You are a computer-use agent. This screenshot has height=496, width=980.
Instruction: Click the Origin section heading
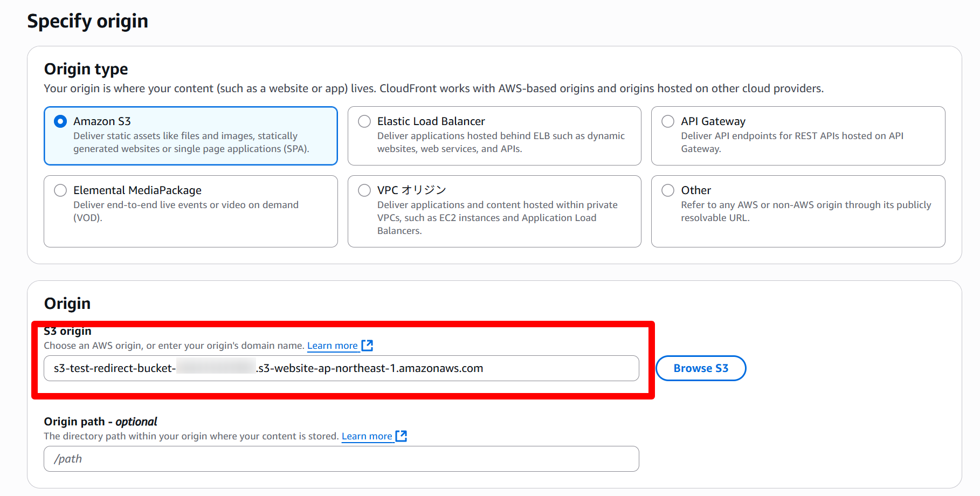click(x=67, y=304)
